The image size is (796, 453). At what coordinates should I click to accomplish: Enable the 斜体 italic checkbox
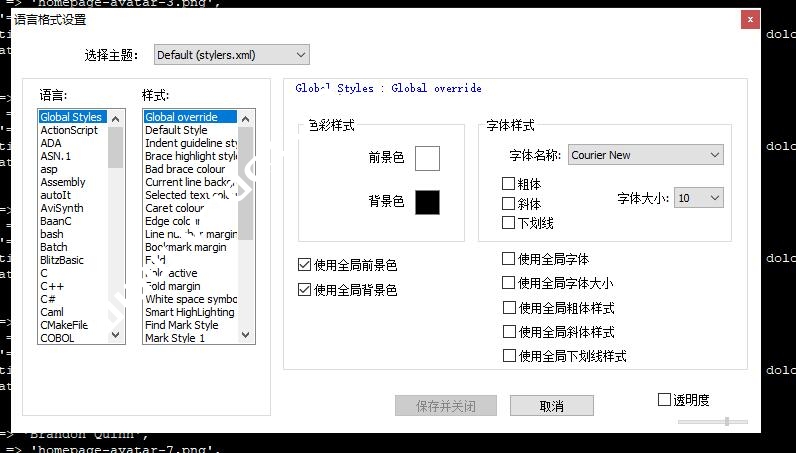[x=509, y=203]
